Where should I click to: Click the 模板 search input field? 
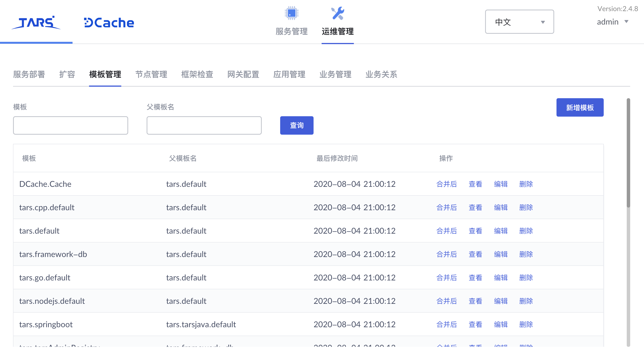[70, 125]
